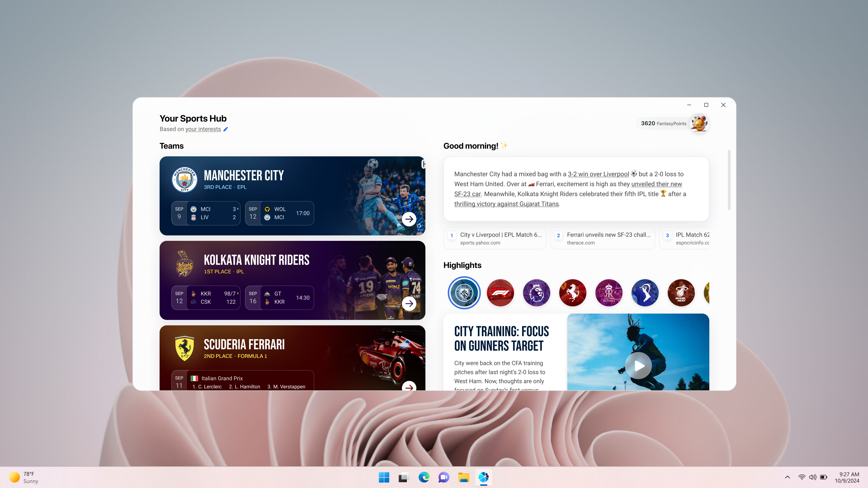Click Manchester City team title
The height and width of the screenshot is (488, 868).
click(244, 176)
